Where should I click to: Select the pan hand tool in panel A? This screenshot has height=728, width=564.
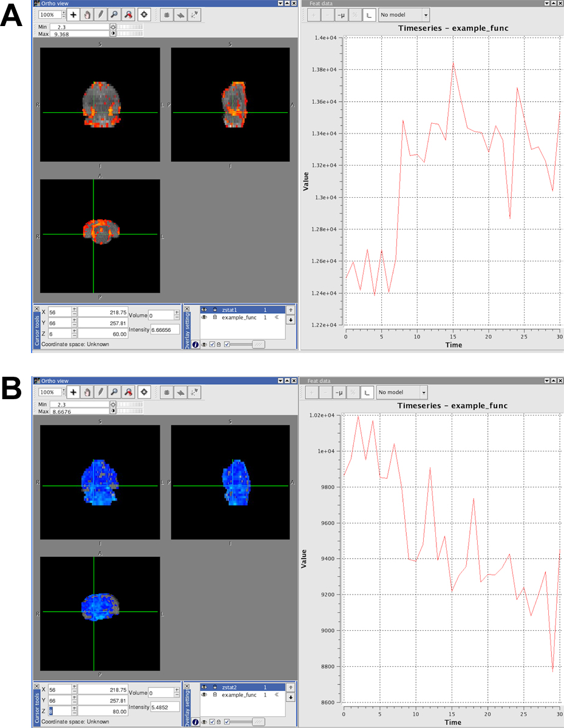pos(86,15)
